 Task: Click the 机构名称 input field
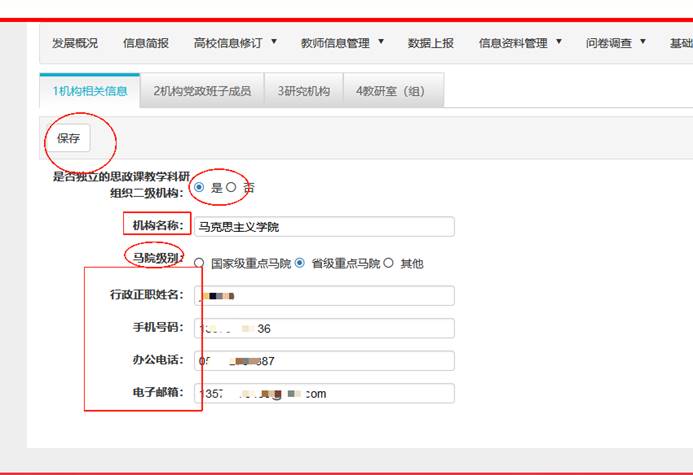coord(323,227)
